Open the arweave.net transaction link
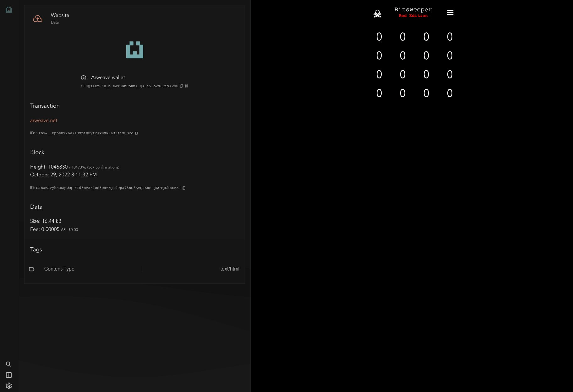Image resolution: width=573 pixels, height=392 pixels. [44, 121]
